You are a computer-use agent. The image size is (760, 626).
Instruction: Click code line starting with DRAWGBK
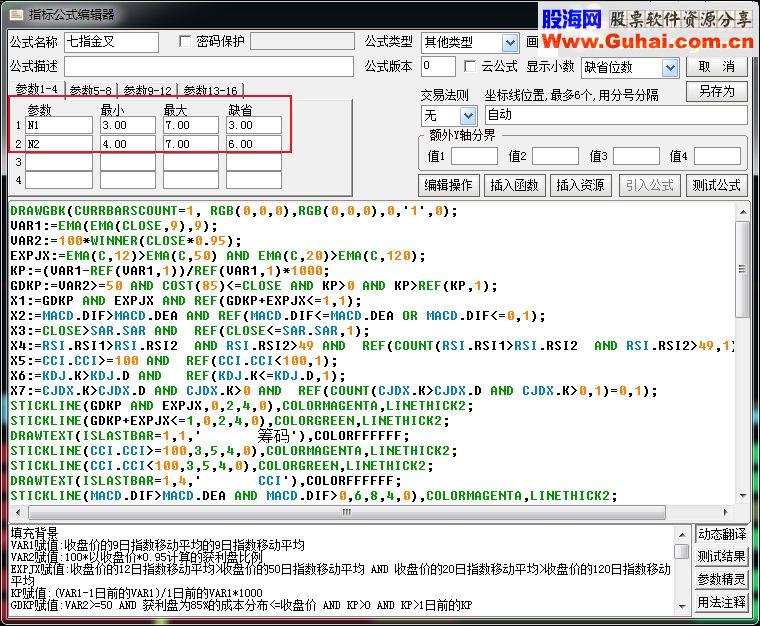pos(233,211)
